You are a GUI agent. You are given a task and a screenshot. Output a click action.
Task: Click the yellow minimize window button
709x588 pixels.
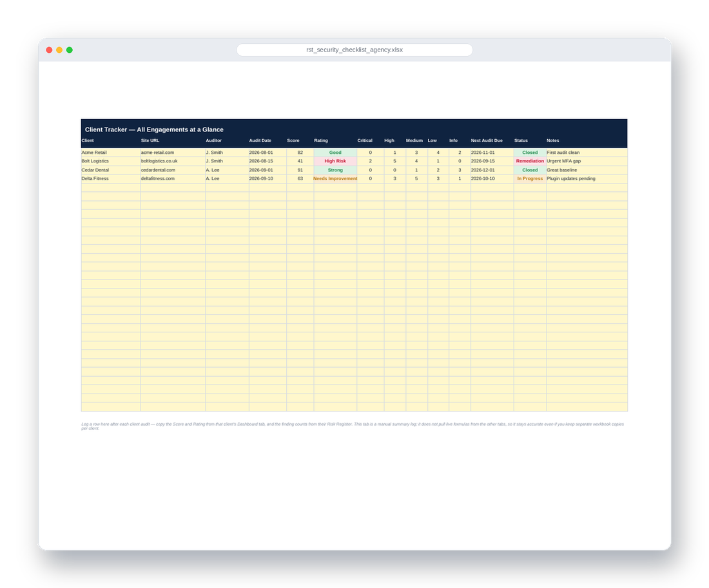click(x=59, y=50)
